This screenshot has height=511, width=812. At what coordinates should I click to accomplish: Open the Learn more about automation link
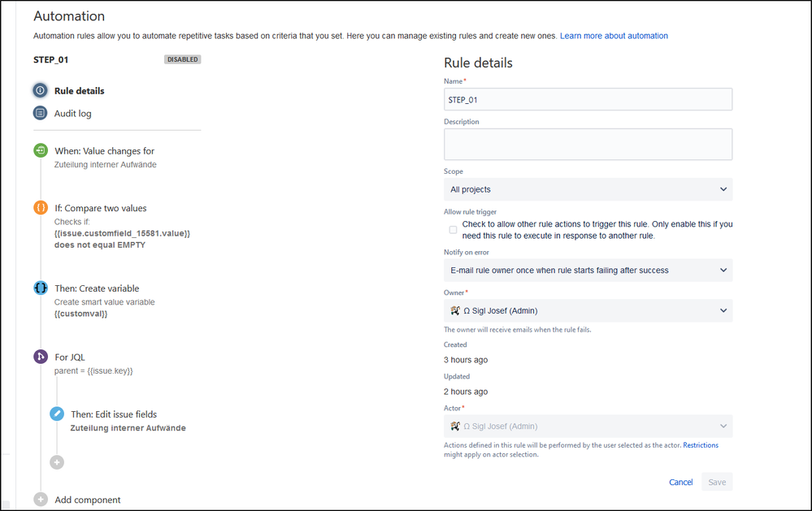(x=614, y=36)
